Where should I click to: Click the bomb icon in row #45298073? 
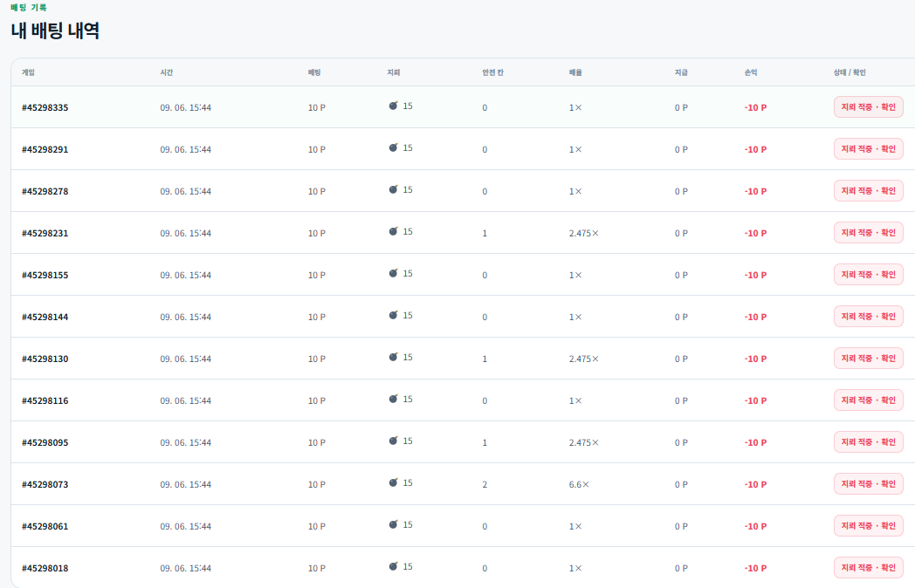click(x=393, y=483)
